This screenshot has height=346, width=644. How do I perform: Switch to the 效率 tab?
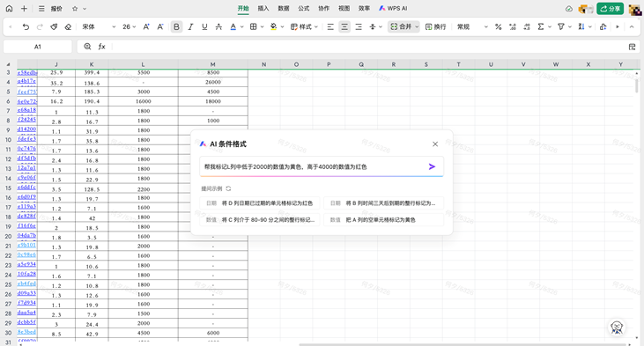(364, 8)
